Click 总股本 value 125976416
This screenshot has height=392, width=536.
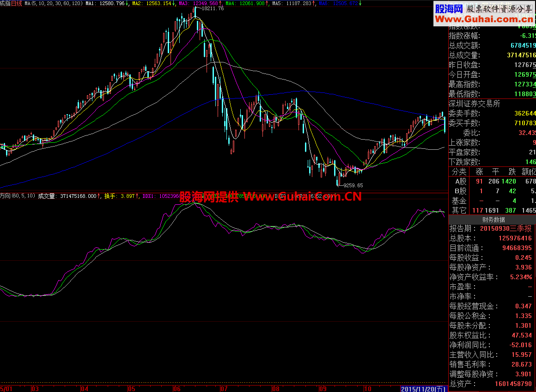click(x=515, y=238)
